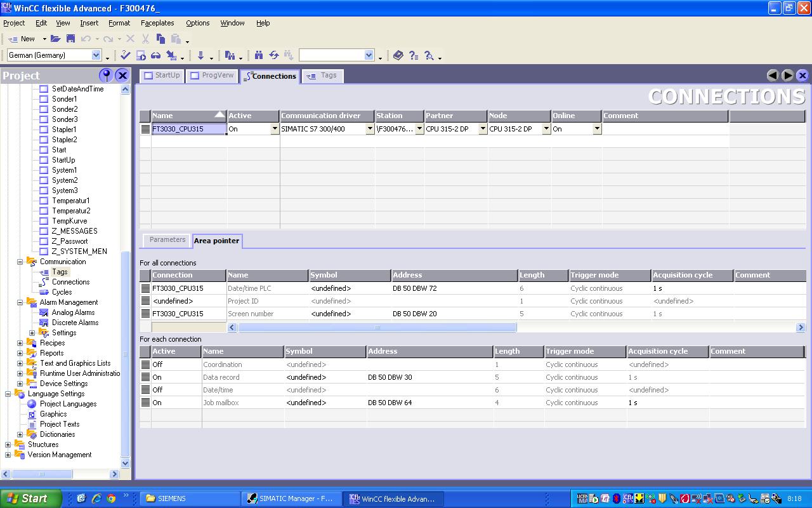Close the Project panel with X icon
This screenshot has height=508, width=812.
tap(122, 76)
